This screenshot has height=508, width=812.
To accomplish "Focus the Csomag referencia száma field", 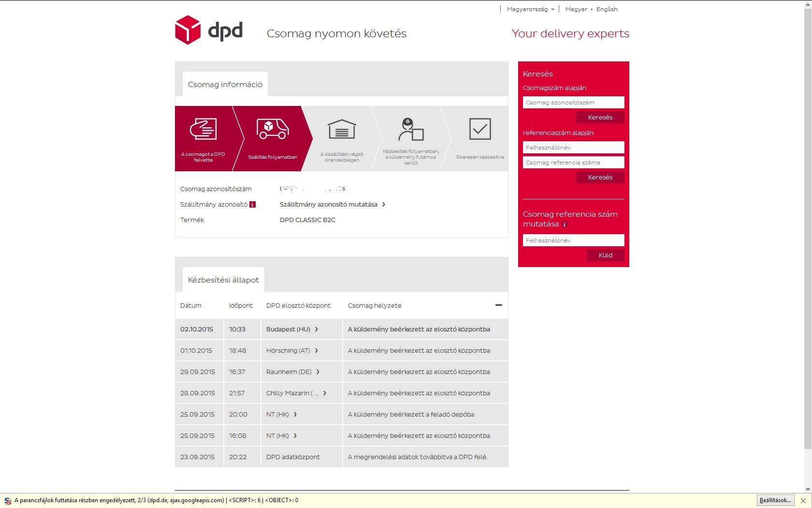I will 573,163.
